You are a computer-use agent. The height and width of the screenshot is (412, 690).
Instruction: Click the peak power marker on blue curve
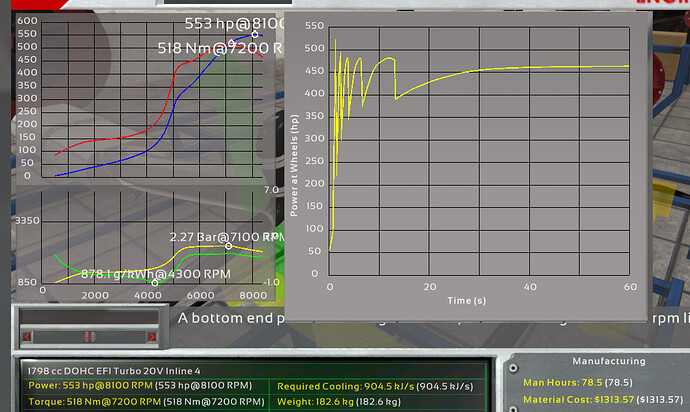(255, 34)
